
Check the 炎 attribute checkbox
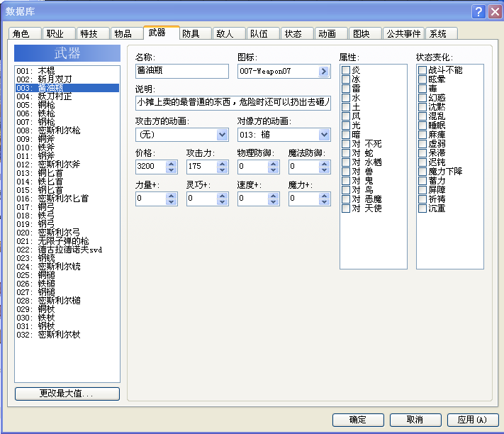coord(346,70)
